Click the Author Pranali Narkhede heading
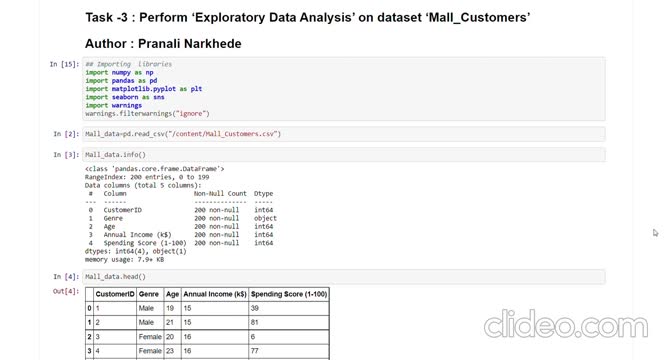This screenshot has height=360, width=670. click(x=163, y=44)
